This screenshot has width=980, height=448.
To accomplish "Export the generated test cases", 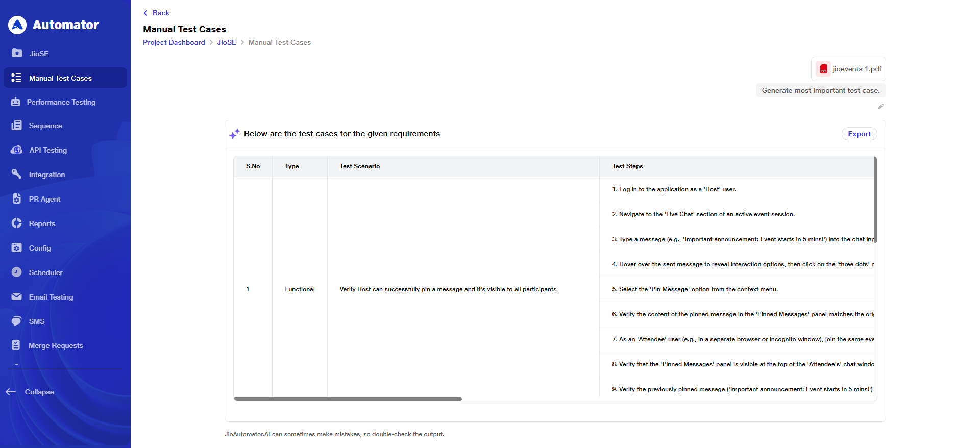I will [x=859, y=134].
